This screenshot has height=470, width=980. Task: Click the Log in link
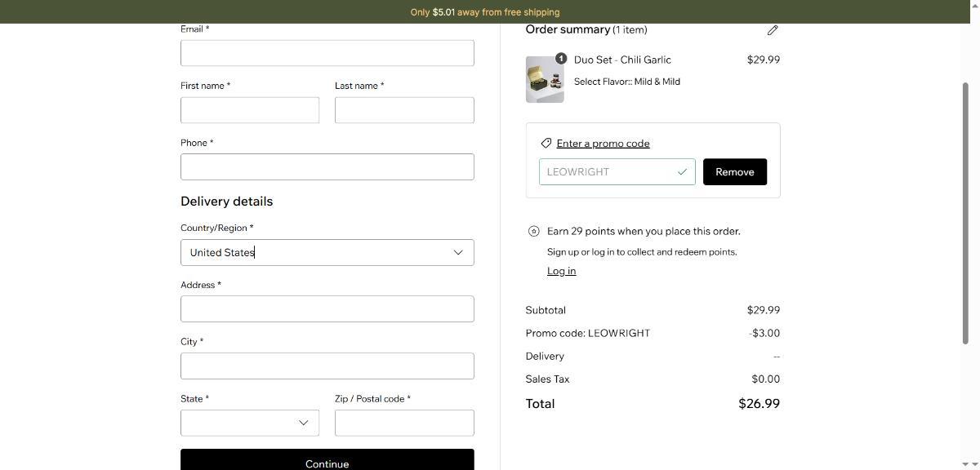[561, 271]
